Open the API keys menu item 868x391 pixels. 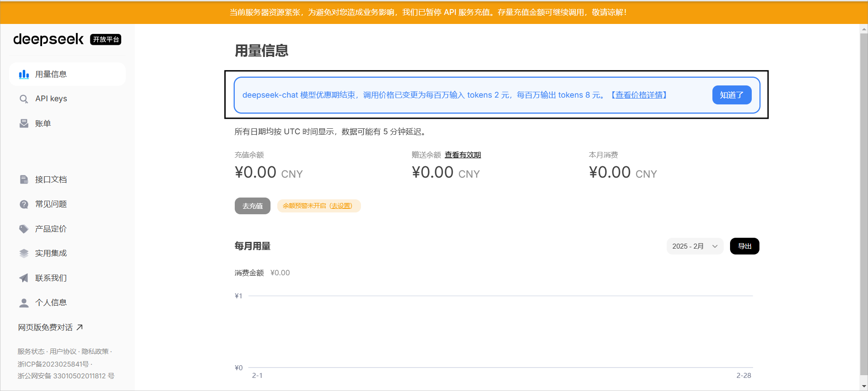[x=67, y=99]
